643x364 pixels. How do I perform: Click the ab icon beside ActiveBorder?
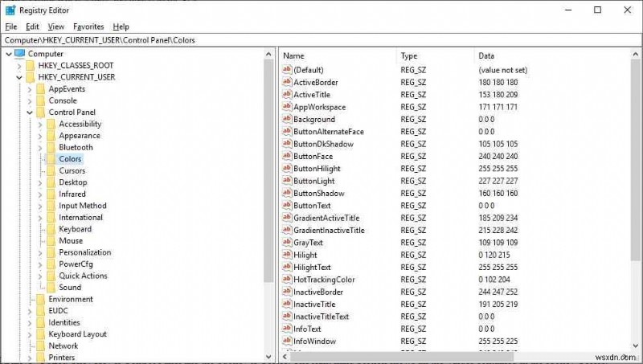pyautogui.click(x=287, y=82)
